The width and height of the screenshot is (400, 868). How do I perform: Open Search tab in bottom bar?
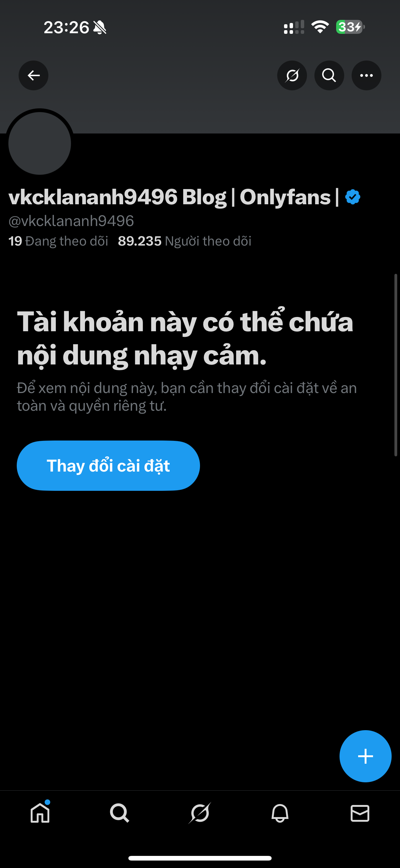(x=119, y=813)
